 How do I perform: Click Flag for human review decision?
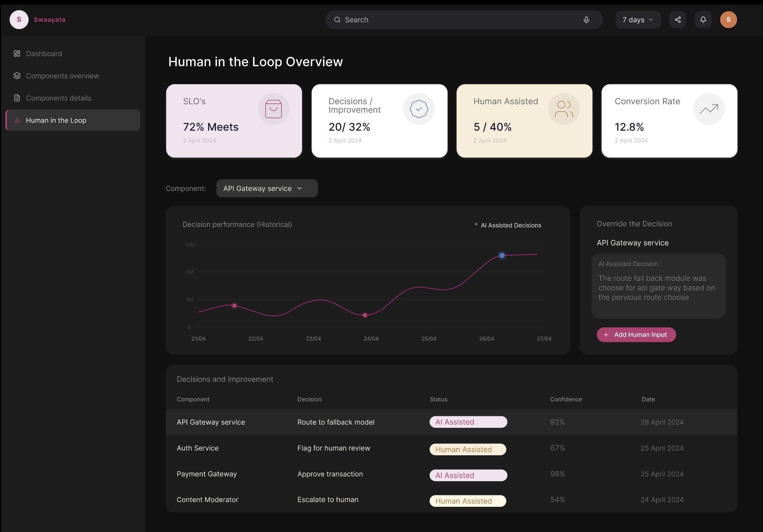point(334,448)
